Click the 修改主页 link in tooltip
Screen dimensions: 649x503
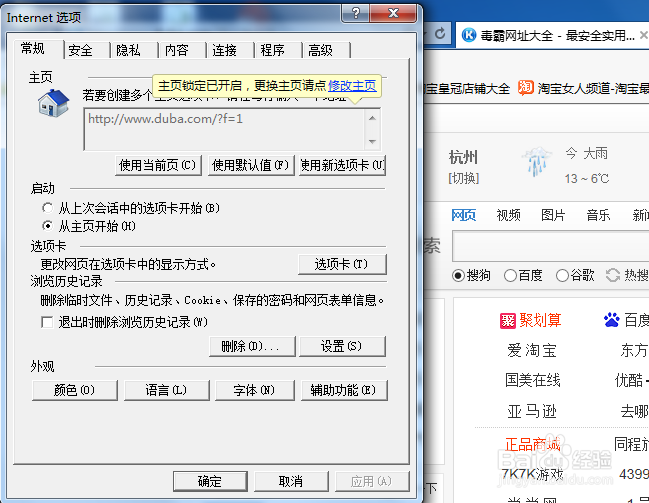coord(352,86)
